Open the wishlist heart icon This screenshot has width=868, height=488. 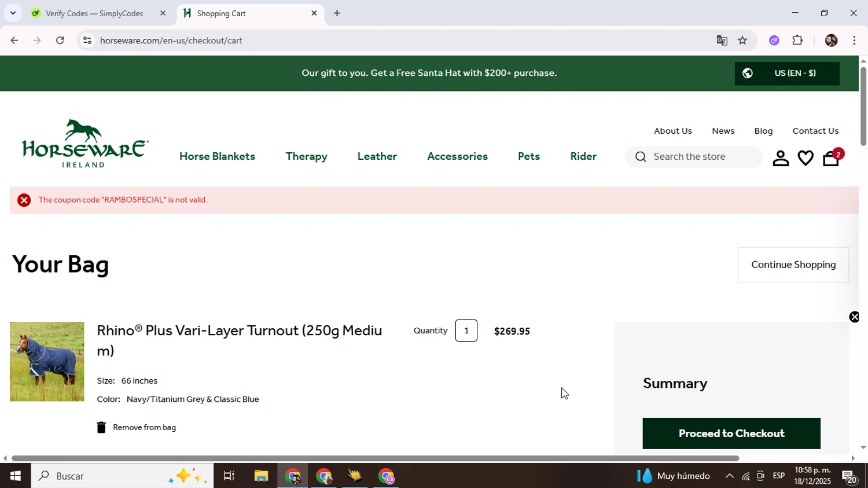pyautogui.click(x=806, y=158)
